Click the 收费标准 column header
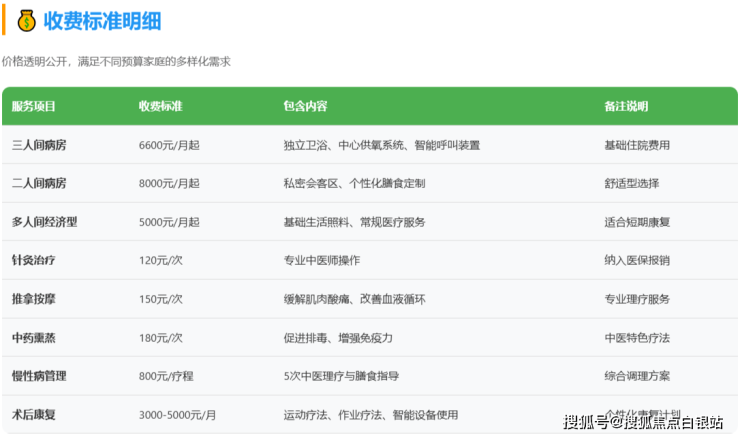Image resolution: width=740 pixels, height=438 pixels. click(167, 106)
